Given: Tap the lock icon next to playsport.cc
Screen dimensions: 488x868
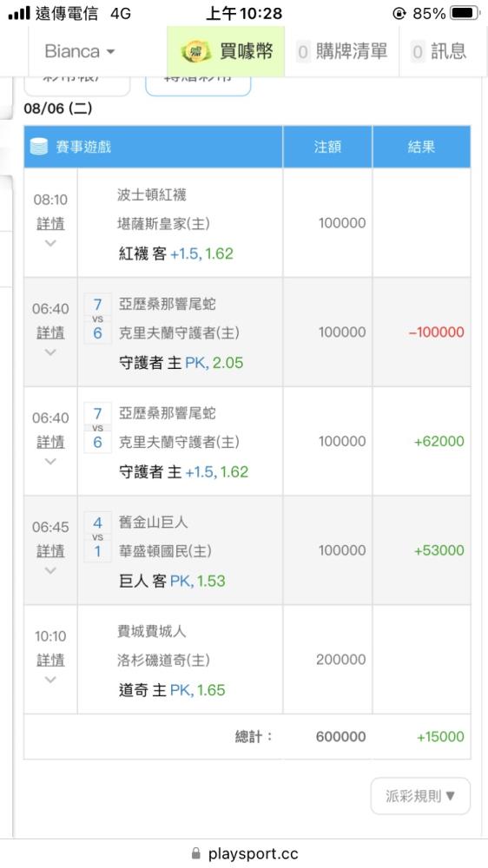Looking at the screenshot, I should pos(195,853).
